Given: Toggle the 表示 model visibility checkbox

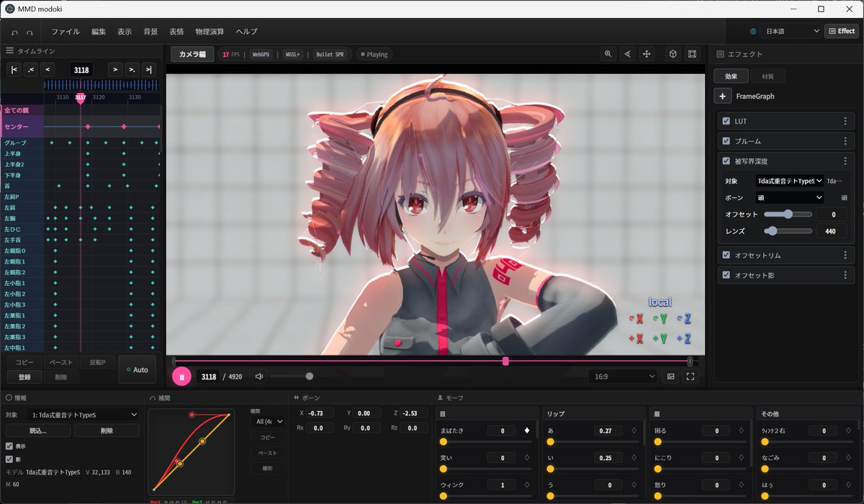Looking at the screenshot, I should (9, 446).
